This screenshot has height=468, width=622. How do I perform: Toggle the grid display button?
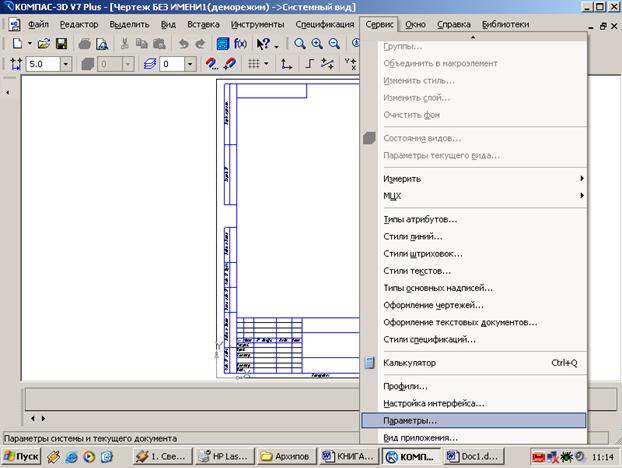[x=256, y=64]
